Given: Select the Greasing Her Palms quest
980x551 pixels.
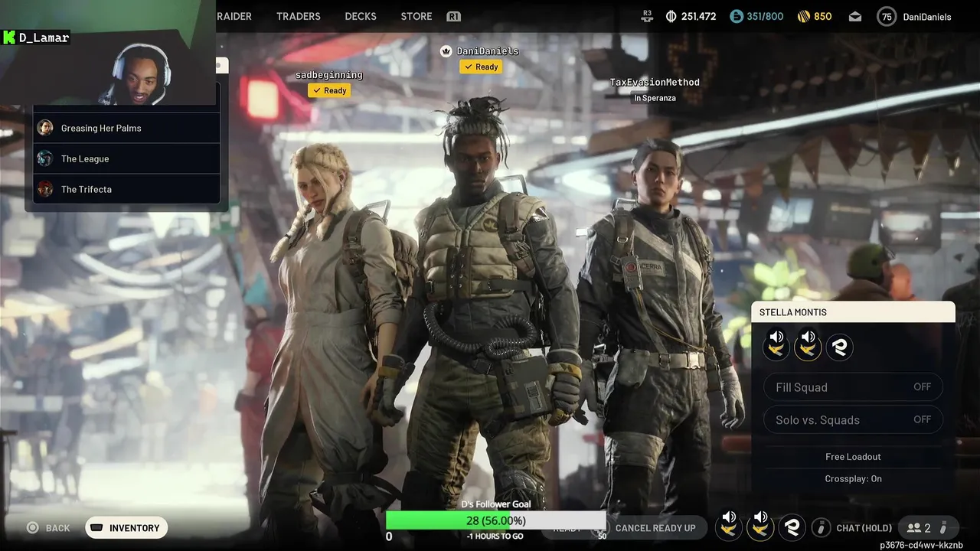Looking at the screenshot, I should click(126, 128).
